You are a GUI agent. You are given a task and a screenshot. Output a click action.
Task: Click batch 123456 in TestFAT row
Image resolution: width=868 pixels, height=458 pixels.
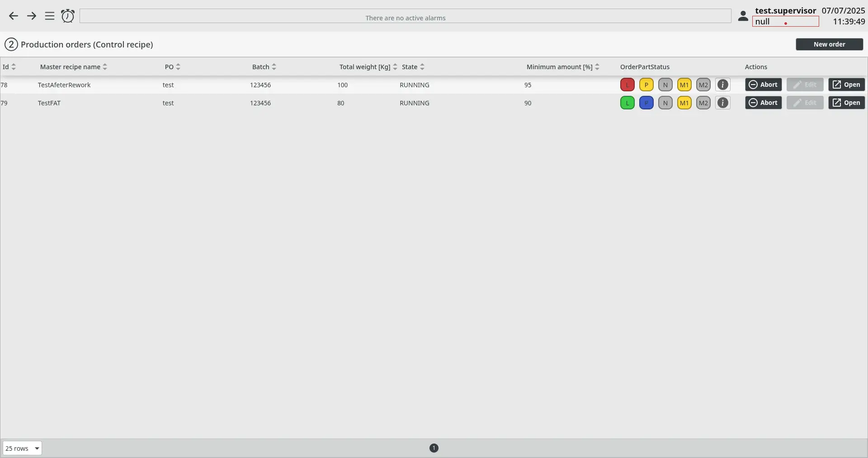[x=260, y=103]
